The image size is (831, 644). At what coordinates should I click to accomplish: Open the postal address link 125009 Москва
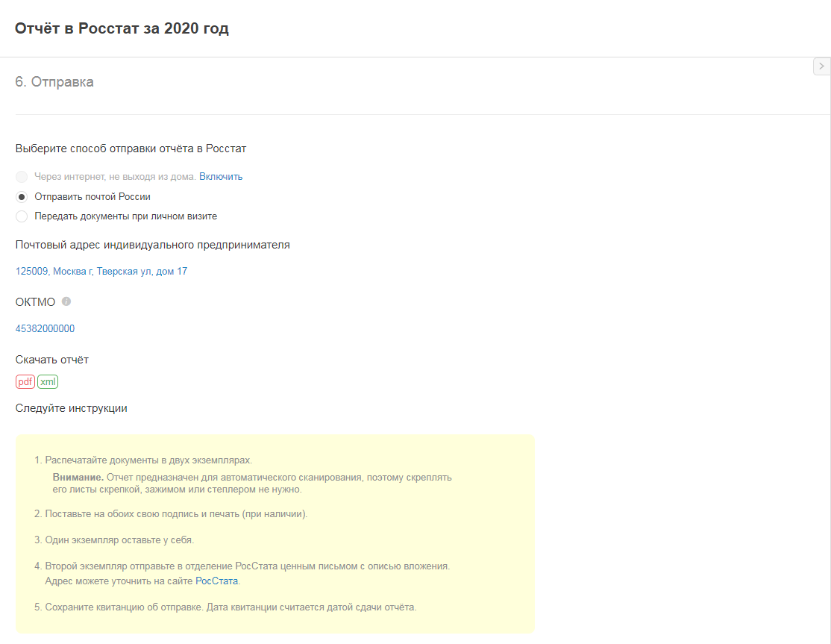pyautogui.click(x=101, y=272)
